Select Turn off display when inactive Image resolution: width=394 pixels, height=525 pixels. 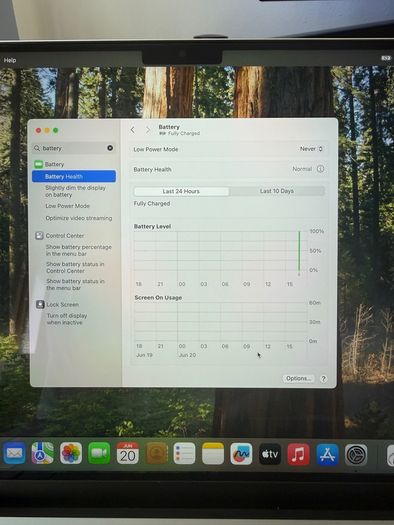[67, 319]
